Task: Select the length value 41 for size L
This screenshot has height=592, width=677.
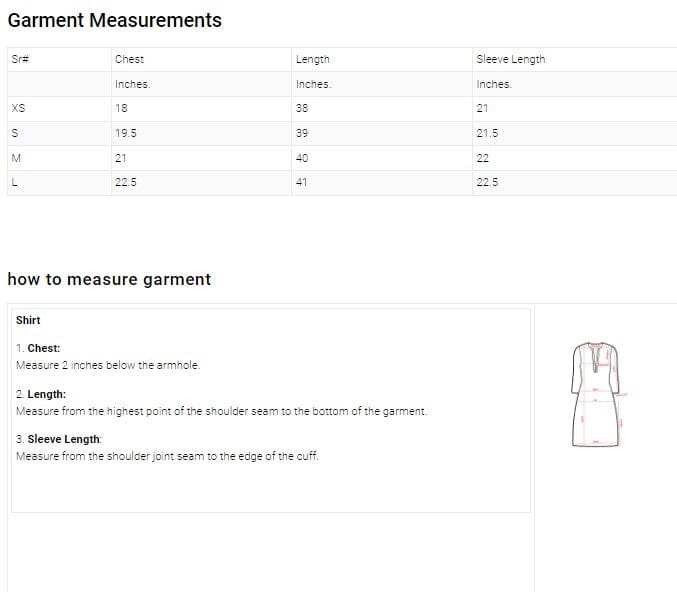Action: [302, 182]
